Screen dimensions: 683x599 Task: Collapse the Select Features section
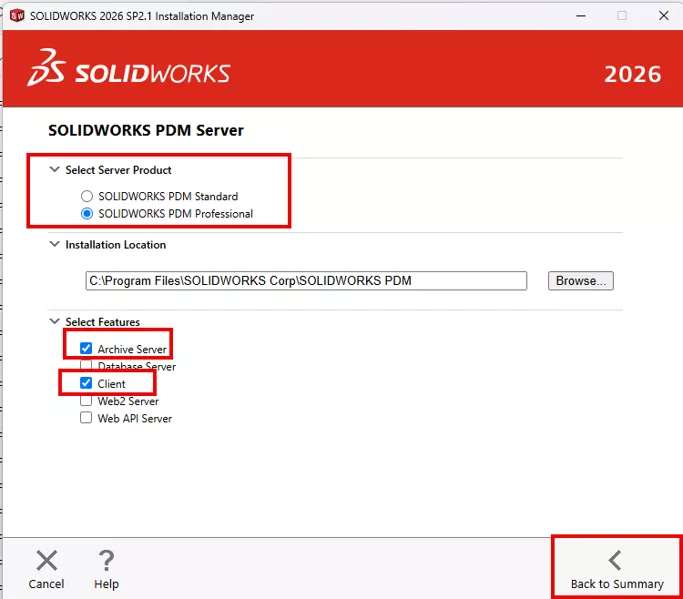54,321
